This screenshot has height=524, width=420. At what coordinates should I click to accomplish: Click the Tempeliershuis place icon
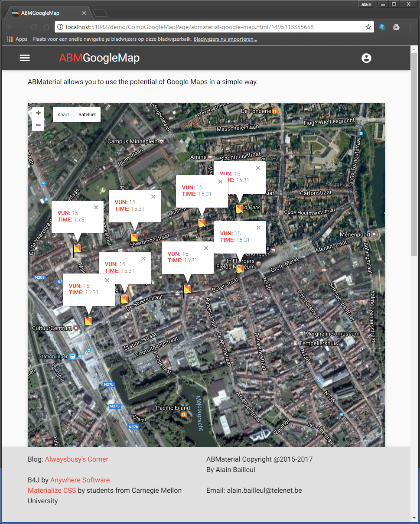click(x=296, y=343)
